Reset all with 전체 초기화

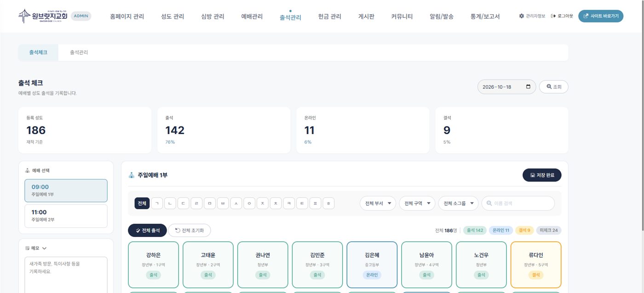tap(190, 231)
